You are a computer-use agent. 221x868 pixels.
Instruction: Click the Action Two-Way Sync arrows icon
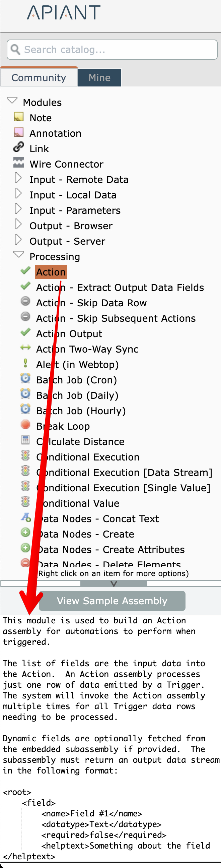[x=25, y=348]
